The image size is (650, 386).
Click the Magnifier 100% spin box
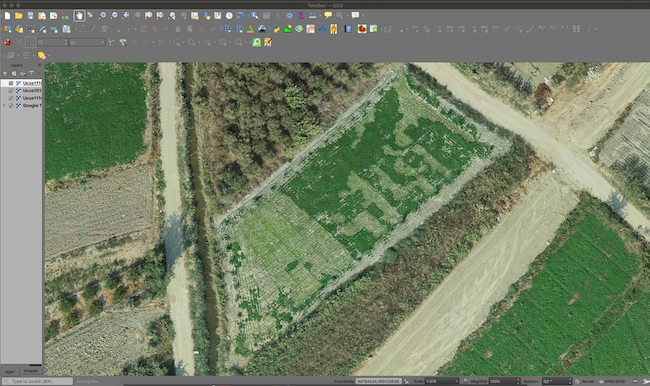click(x=504, y=381)
